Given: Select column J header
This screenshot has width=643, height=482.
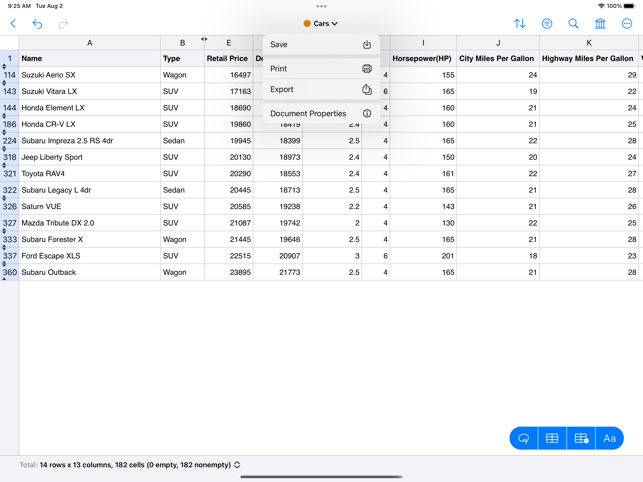Looking at the screenshot, I should point(498,43).
